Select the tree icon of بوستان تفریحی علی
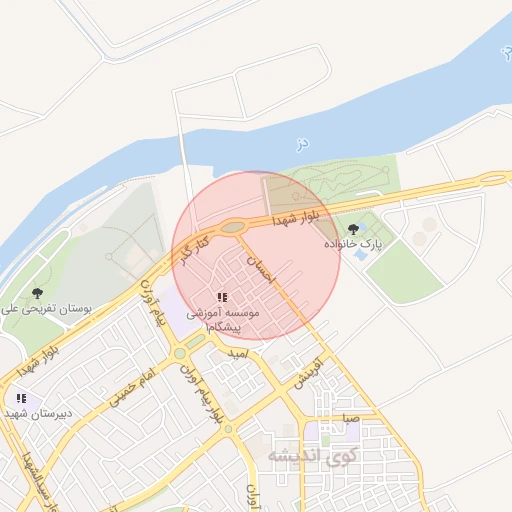 coord(37,293)
